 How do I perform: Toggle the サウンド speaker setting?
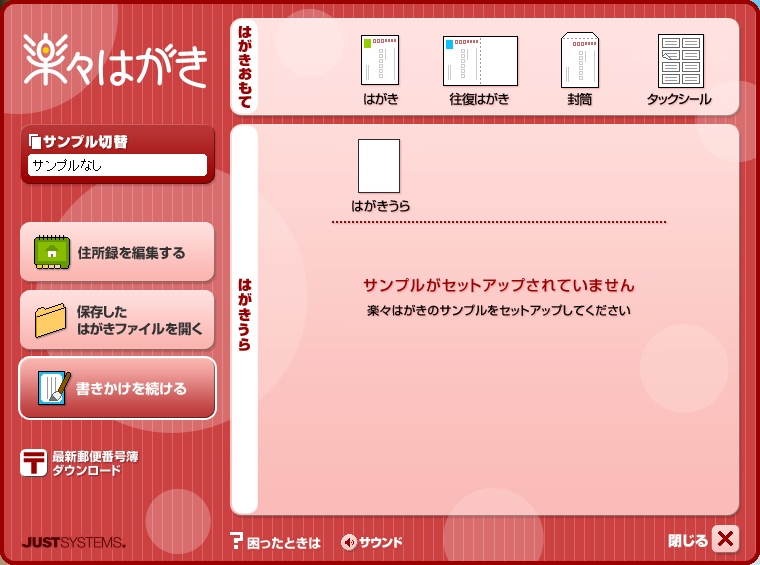(x=372, y=542)
